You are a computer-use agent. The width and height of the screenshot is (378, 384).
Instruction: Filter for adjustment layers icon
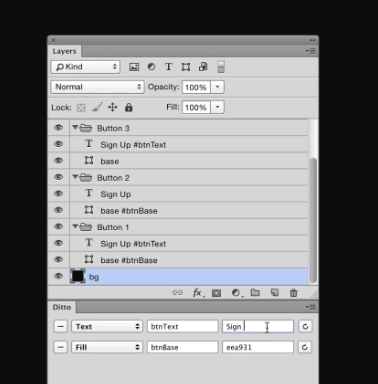151,67
